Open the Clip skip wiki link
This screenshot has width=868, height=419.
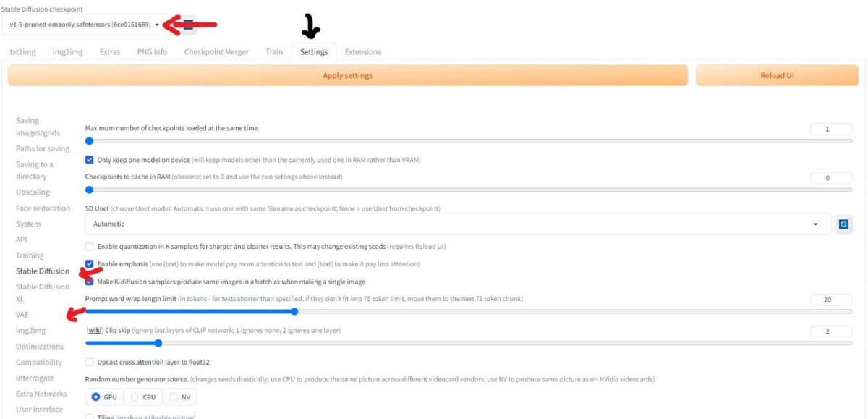pyautogui.click(x=94, y=331)
